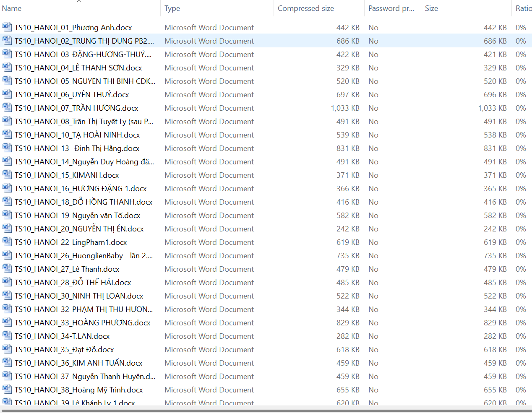Click Word icon next to TS10_HANOI_04_LÊ THANH SƠN.docx

coord(7,68)
